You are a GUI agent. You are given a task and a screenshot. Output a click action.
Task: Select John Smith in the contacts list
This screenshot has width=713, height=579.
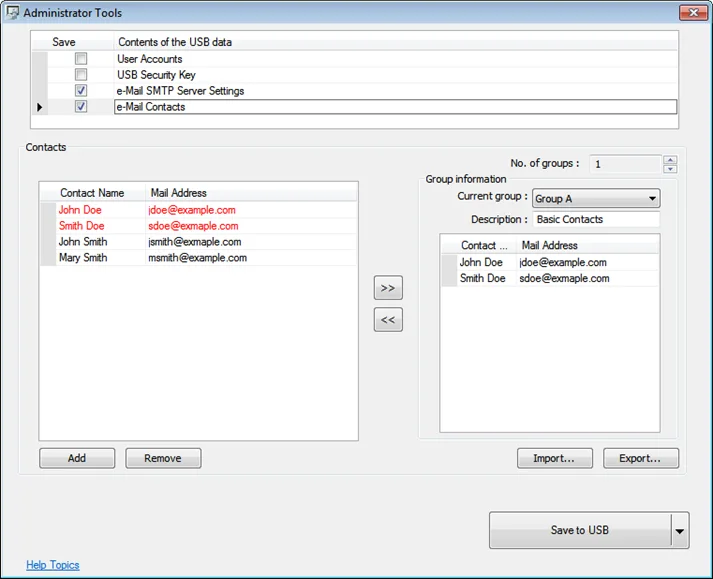click(83, 242)
